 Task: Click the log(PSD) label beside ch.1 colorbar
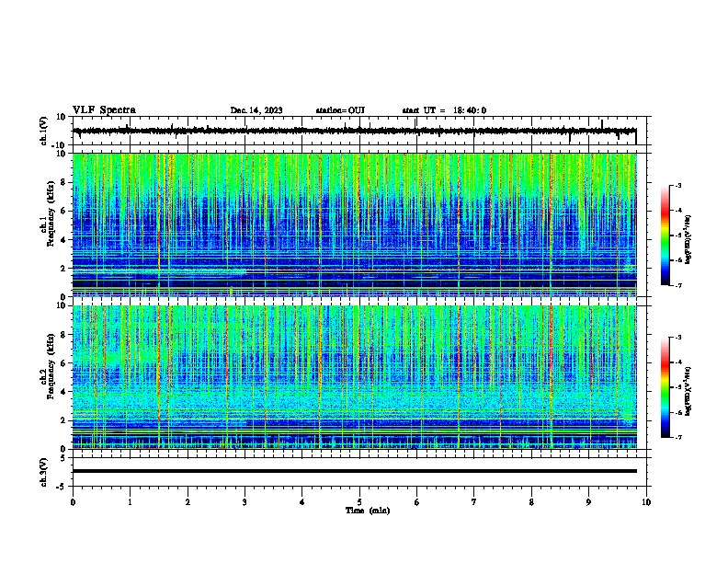(x=688, y=240)
